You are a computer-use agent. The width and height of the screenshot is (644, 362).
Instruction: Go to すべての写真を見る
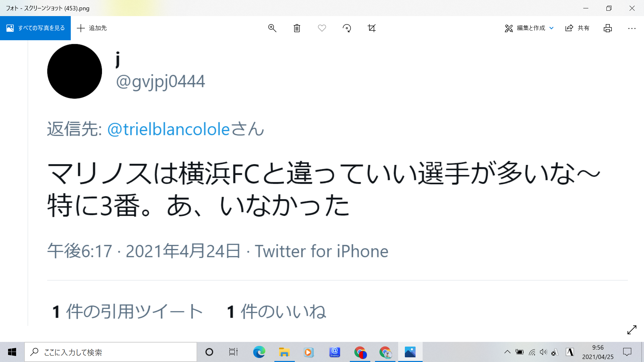36,28
